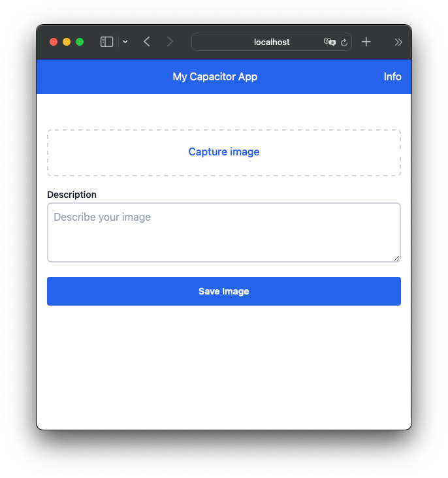This screenshot has width=448, height=478.
Task: Focus the localhost address bar
Action: pyautogui.click(x=272, y=42)
